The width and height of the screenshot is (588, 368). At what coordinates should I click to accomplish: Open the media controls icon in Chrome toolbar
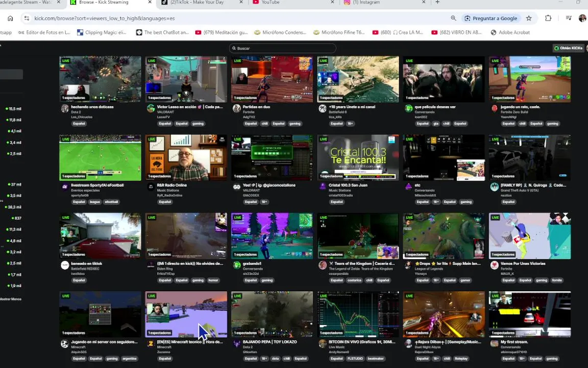coord(569,18)
